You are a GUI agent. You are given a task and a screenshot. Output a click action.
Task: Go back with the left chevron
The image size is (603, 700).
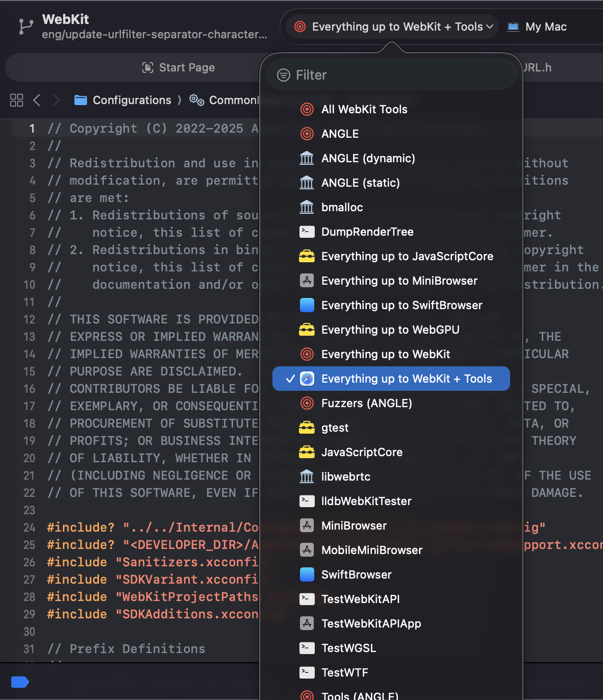tap(37, 100)
